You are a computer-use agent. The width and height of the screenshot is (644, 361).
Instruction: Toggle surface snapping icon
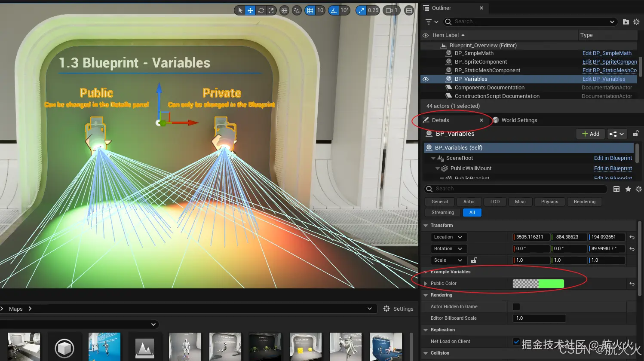297,10
